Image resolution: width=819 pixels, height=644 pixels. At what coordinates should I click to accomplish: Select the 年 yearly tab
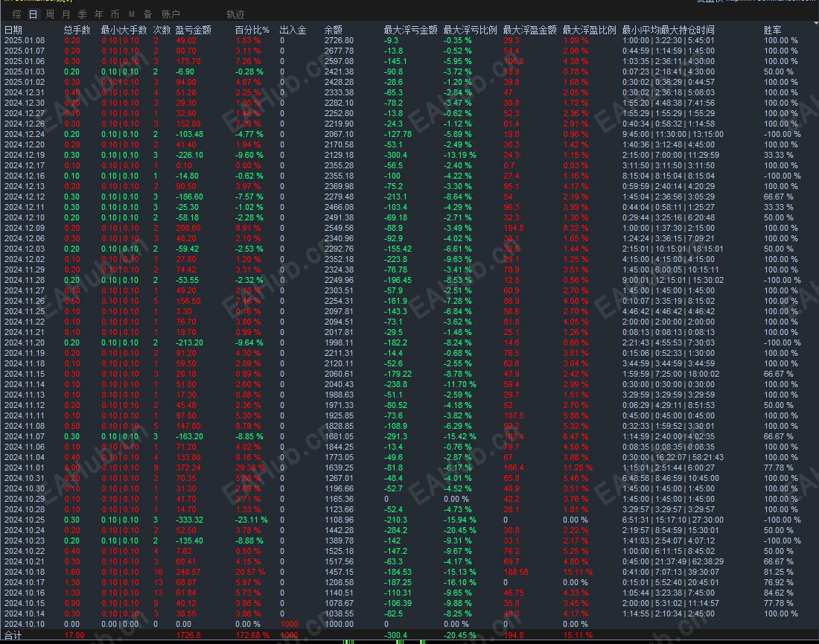[x=99, y=14]
